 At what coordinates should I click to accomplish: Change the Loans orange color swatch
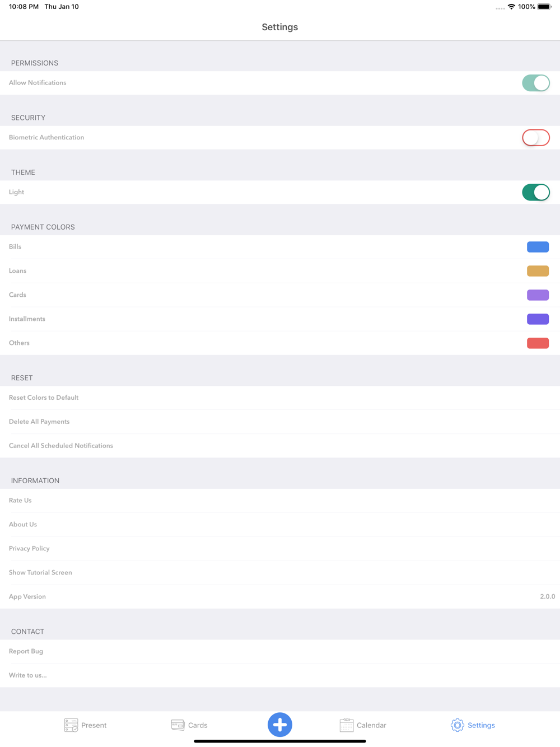click(x=538, y=271)
